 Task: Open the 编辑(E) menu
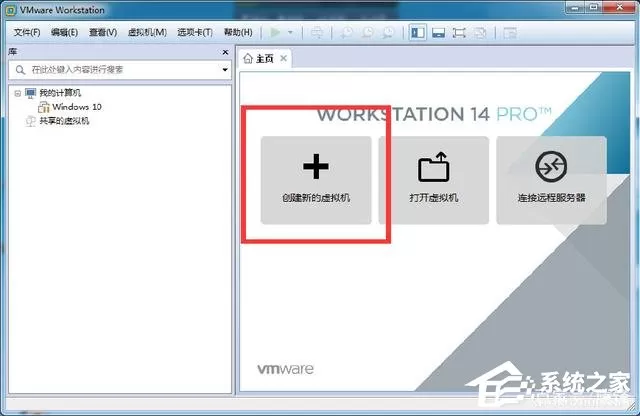click(x=64, y=32)
